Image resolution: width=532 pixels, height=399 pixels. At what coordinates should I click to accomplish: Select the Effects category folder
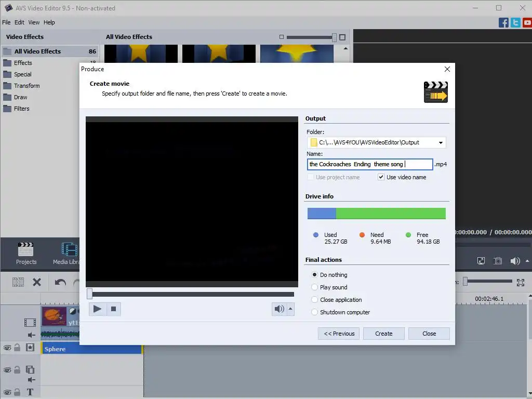23,63
